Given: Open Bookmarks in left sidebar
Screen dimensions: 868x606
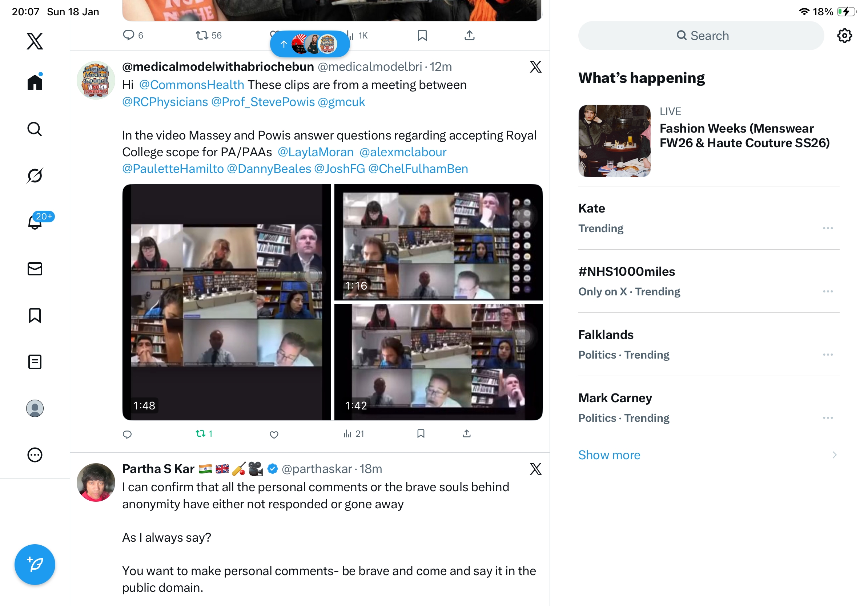Looking at the screenshot, I should point(35,315).
